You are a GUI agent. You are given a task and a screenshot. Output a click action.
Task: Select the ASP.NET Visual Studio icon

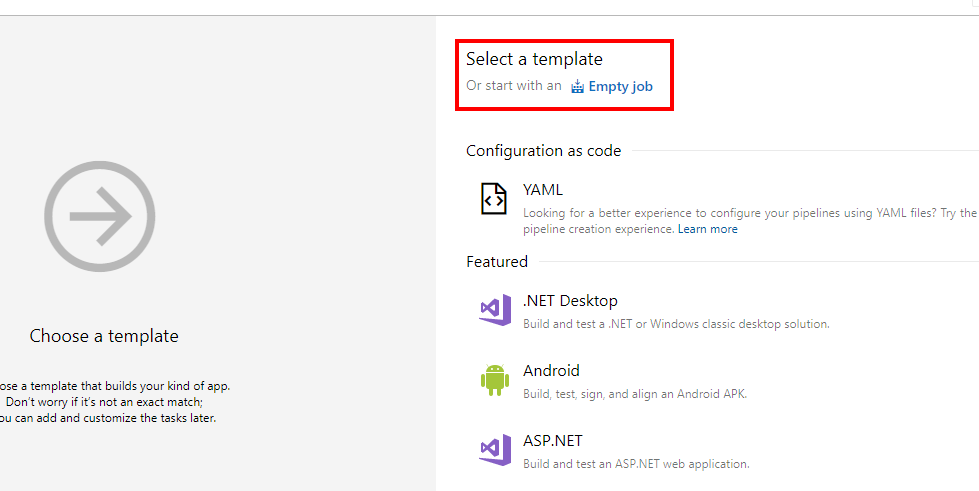click(x=495, y=450)
